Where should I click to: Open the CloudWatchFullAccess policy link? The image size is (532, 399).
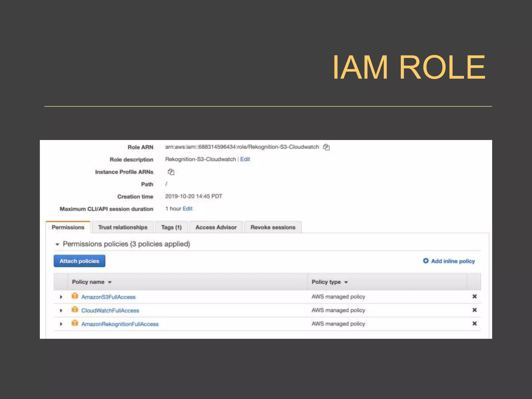coord(110,310)
